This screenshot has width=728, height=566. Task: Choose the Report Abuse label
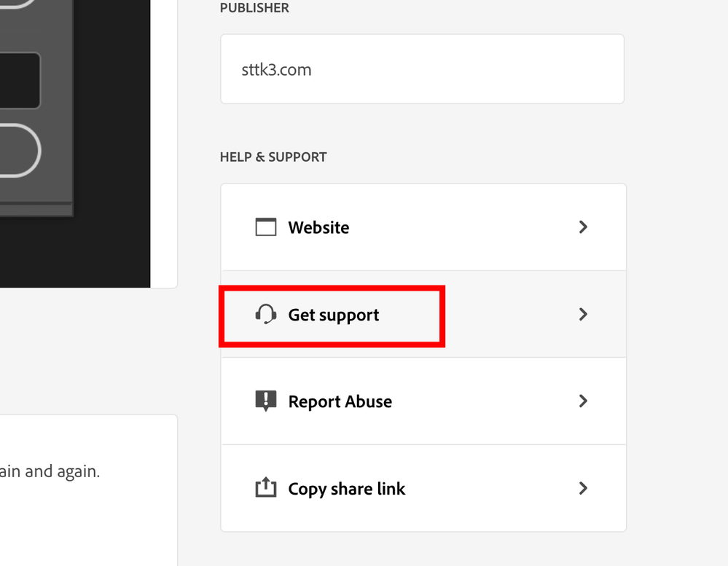(x=340, y=401)
